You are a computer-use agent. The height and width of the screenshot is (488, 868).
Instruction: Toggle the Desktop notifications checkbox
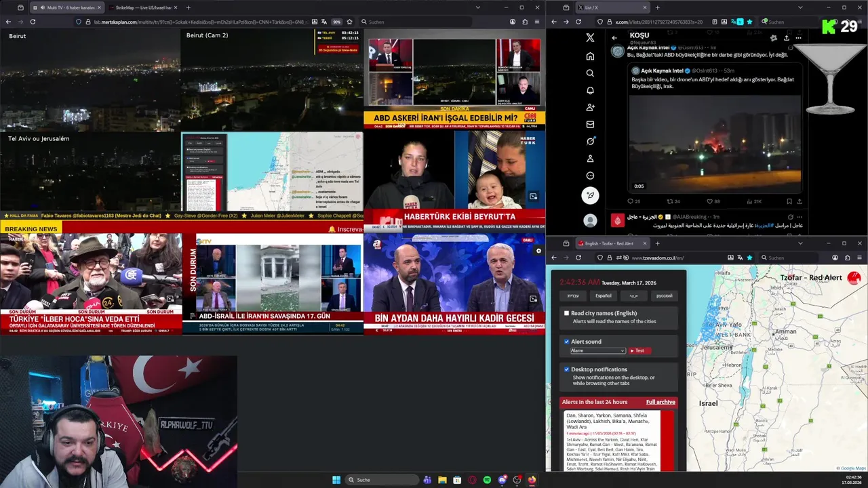point(567,369)
